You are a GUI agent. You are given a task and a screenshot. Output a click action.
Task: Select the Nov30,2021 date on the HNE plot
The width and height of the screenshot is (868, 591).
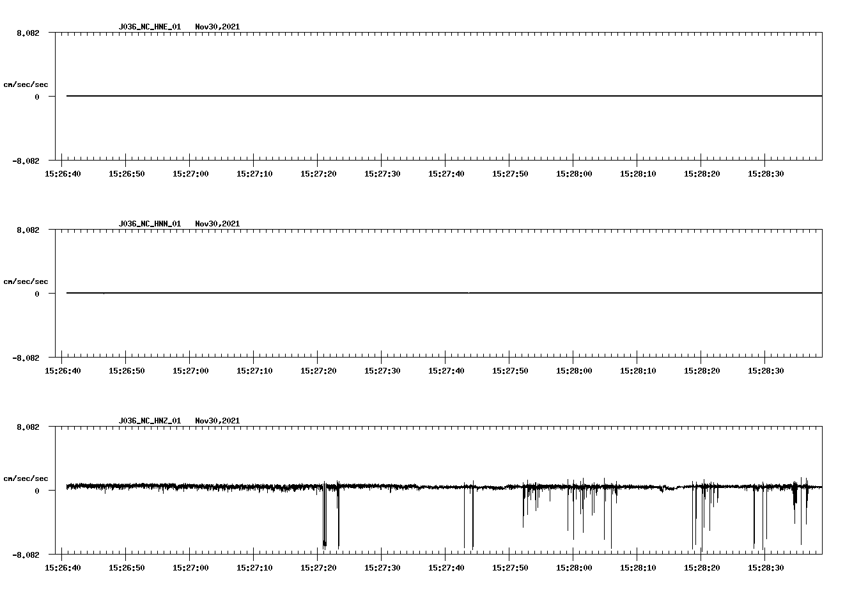[217, 27]
